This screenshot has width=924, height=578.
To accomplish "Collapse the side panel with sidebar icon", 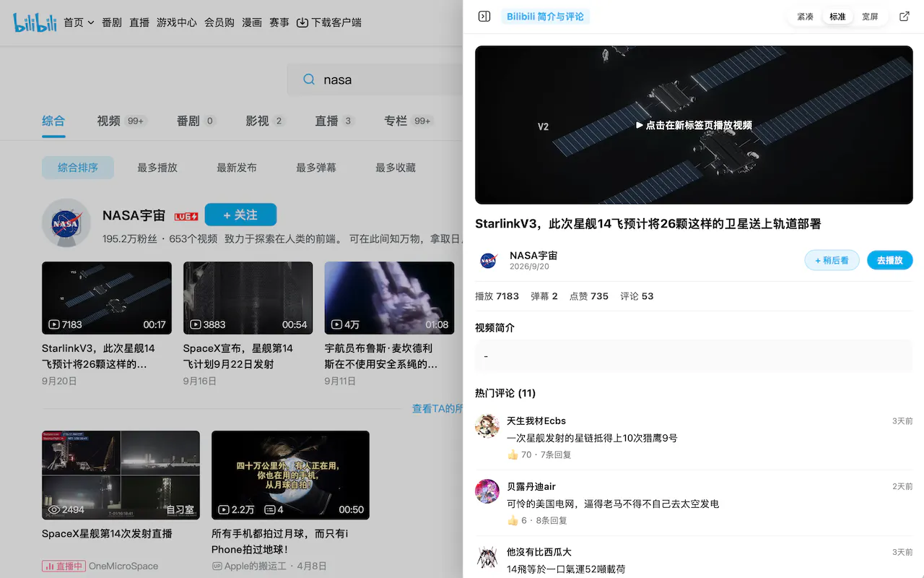I will pos(484,17).
